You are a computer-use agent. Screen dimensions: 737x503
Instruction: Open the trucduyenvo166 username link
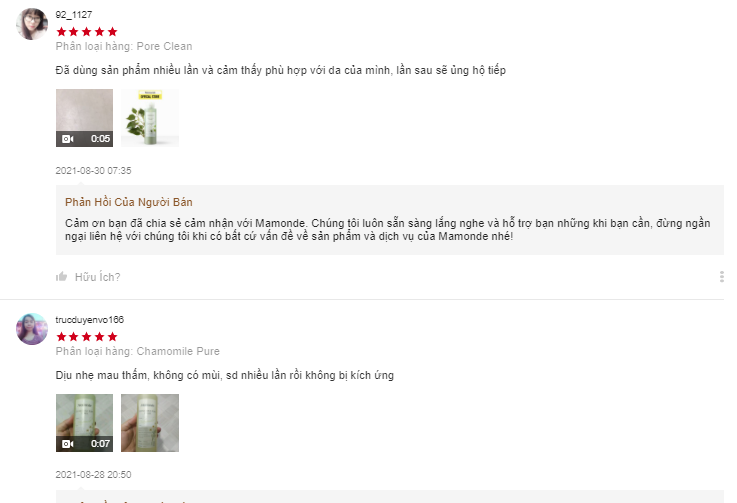[90, 320]
